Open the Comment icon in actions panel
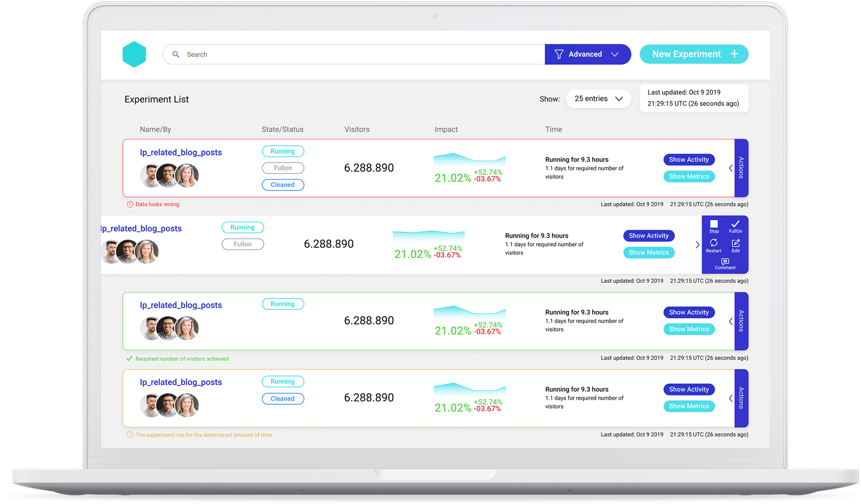The height and width of the screenshot is (504, 861). coord(725,262)
